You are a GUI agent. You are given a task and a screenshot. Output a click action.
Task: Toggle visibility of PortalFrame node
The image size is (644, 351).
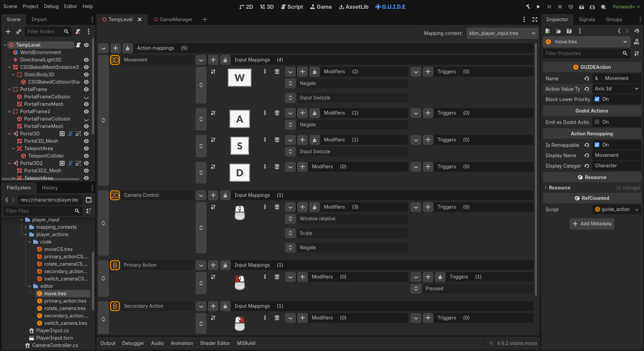coord(86,89)
